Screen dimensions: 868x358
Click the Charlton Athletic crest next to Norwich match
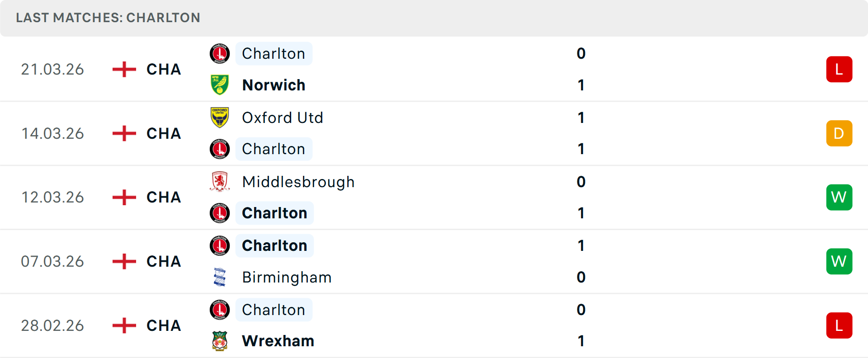tap(219, 53)
